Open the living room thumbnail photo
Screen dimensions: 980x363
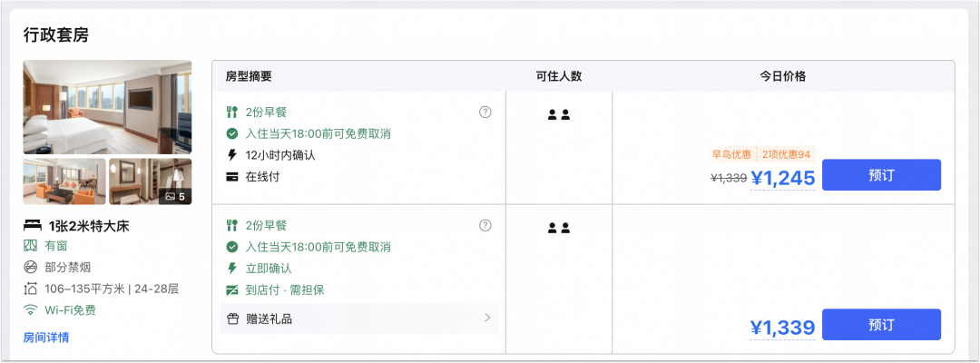point(64,181)
